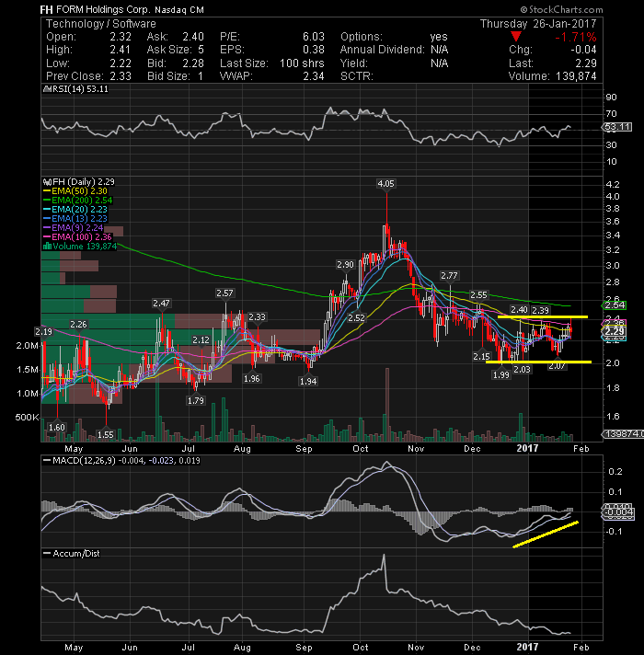Screen dimensions: 644x655
Task: Click the 1.94 low price label in September
Action: pyautogui.click(x=308, y=382)
